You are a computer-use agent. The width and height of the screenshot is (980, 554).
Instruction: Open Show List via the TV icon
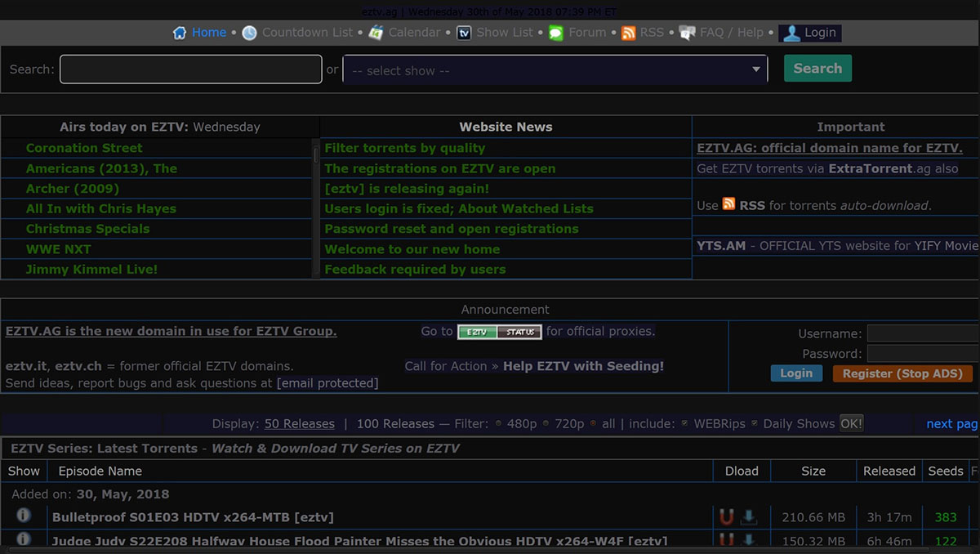pyautogui.click(x=464, y=33)
